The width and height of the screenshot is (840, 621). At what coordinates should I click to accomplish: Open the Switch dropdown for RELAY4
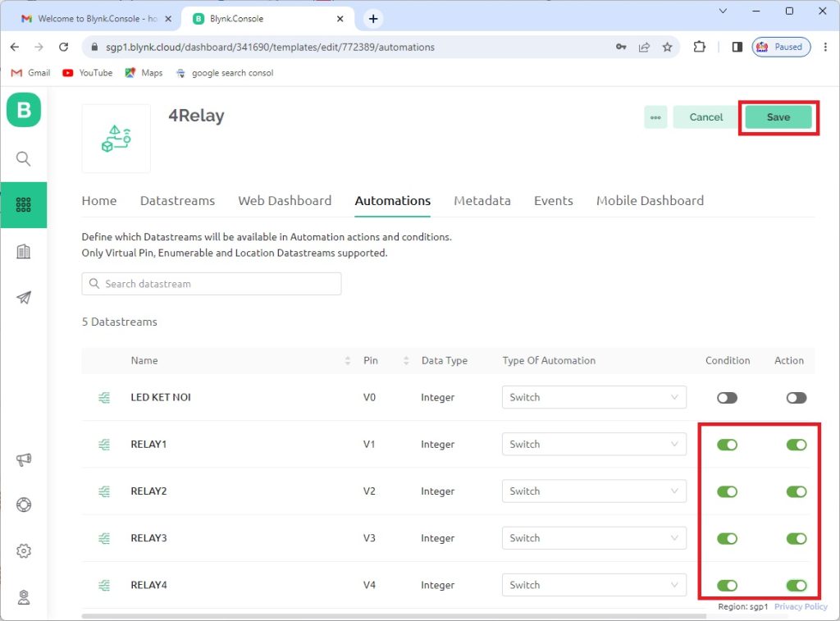pos(594,586)
